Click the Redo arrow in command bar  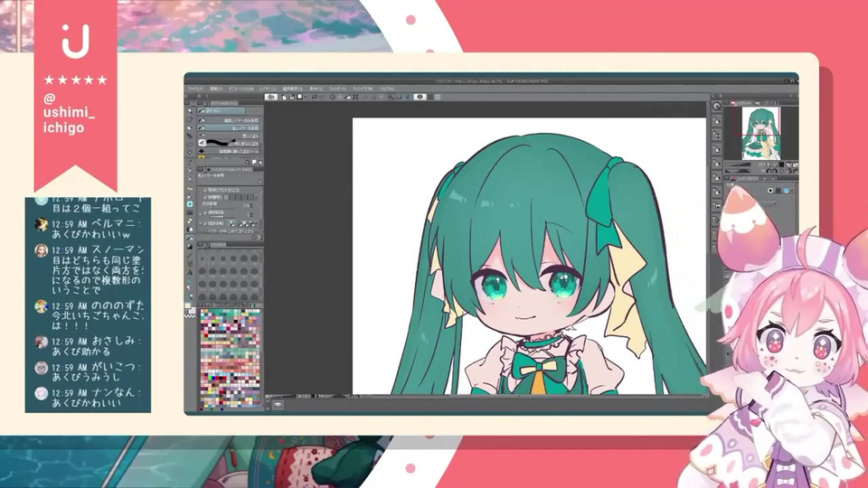point(322,97)
